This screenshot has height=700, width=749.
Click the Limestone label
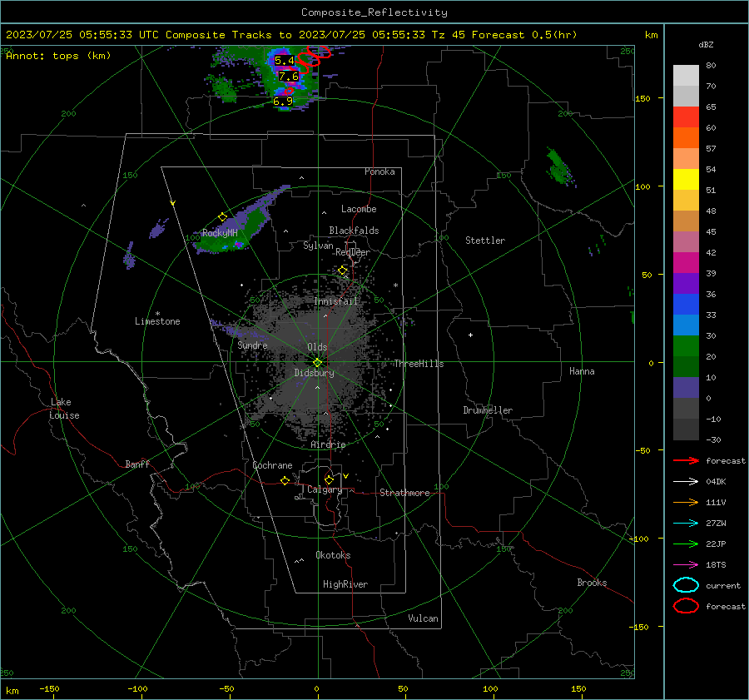pyautogui.click(x=157, y=321)
